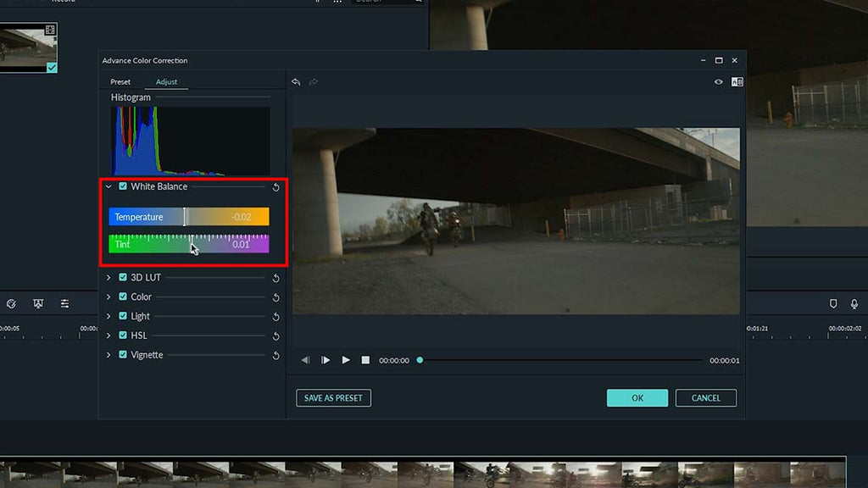Click the microphone voiceover icon
Screen dimensions: 868x488
pos(854,303)
